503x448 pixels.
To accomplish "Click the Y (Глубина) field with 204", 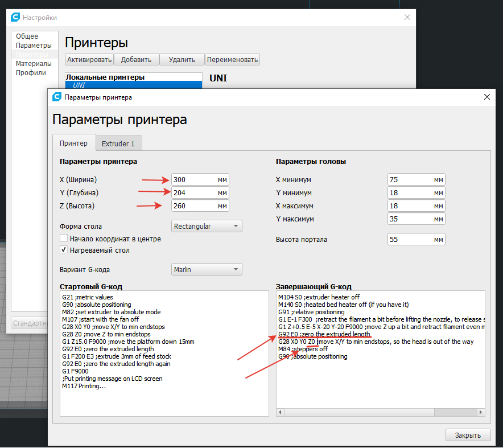I will coord(200,192).
